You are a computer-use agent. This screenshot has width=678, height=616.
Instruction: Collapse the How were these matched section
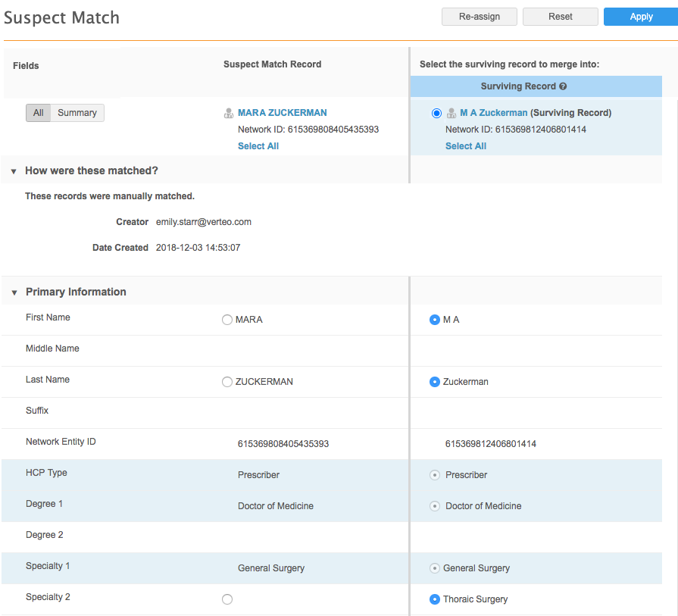14,171
